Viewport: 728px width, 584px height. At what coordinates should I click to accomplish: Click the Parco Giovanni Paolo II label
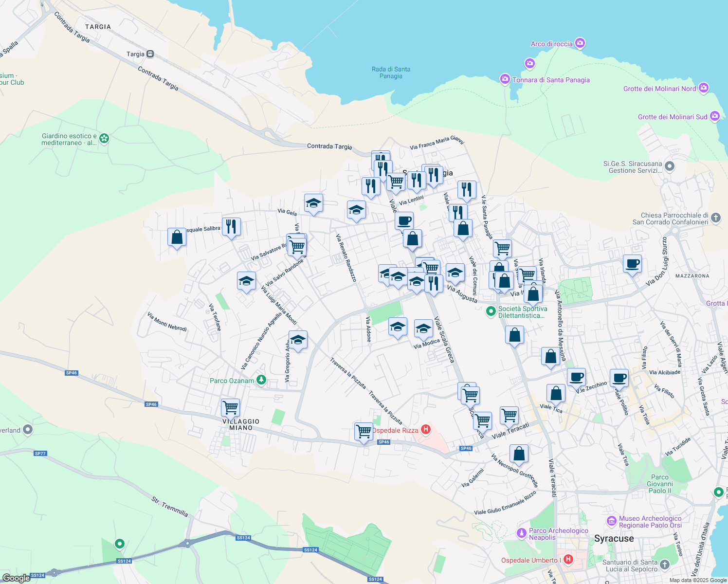tap(660, 484)
